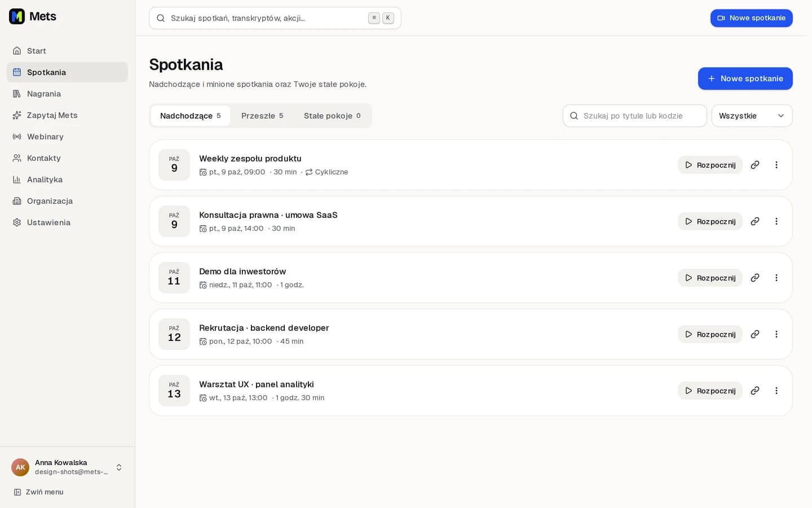Open Start in the sidebar
This screenshot has height=508, width=812.
coord(67,51)
